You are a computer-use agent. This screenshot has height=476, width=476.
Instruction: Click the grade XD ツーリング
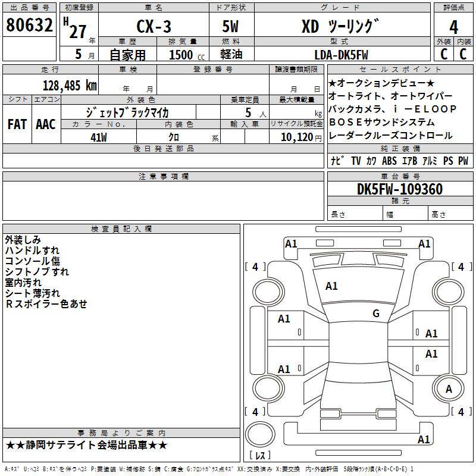click(340, 26)
